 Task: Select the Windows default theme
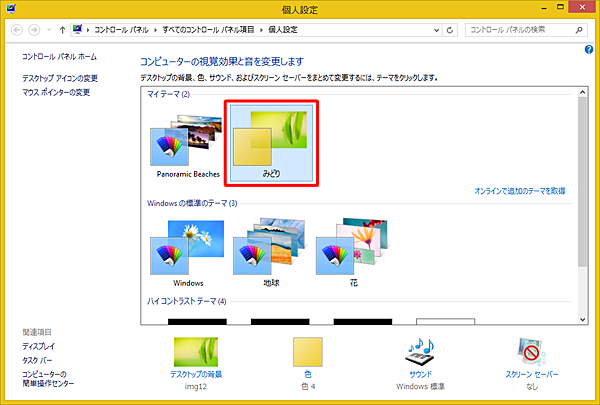pos(188,253)
